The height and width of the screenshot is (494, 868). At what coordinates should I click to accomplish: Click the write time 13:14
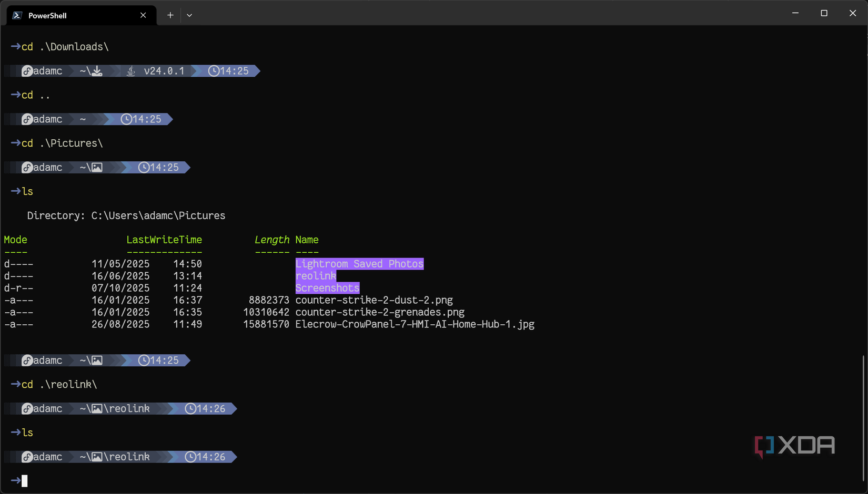188,276
